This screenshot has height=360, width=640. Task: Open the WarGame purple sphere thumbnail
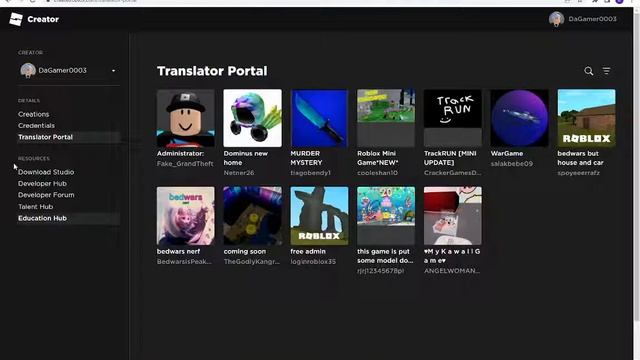point(520,118)
